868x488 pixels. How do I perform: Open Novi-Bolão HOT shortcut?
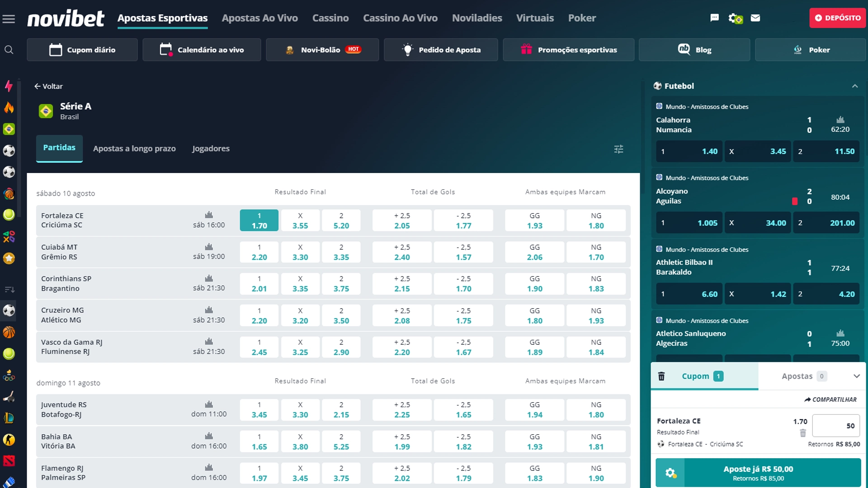[322, 50]
